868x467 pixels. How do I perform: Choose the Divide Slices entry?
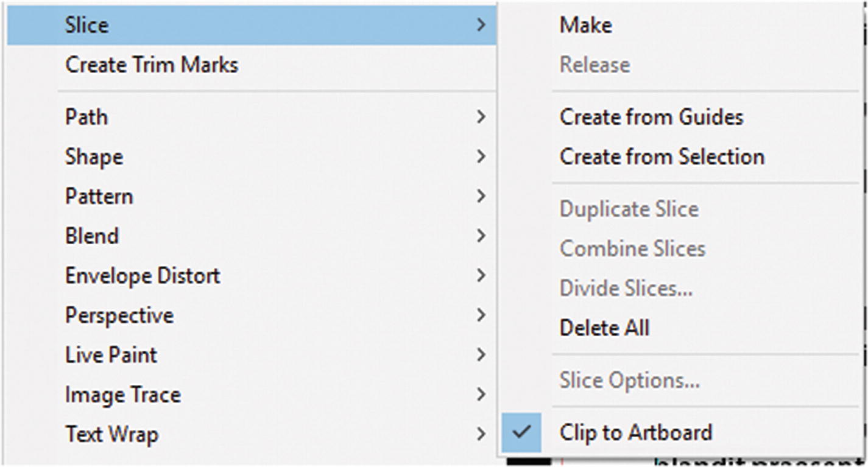click(626, 288)
